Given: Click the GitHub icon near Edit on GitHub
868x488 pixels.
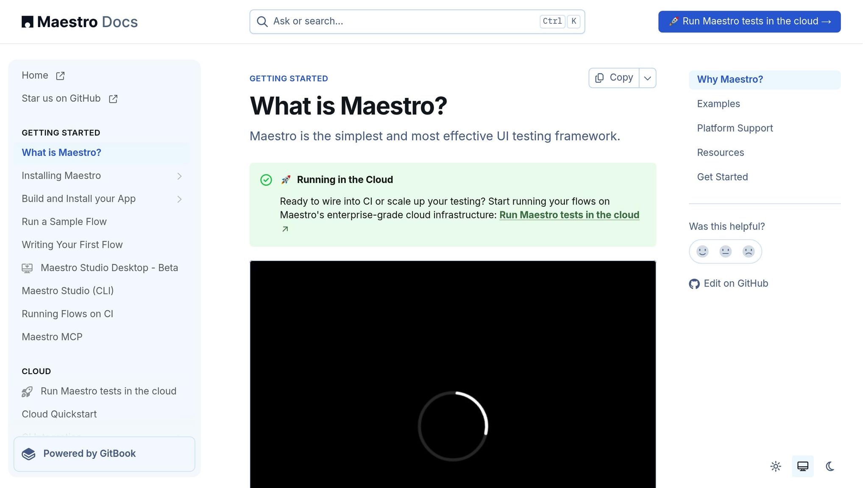Looking at the screenshot, I should coord(693,284).
